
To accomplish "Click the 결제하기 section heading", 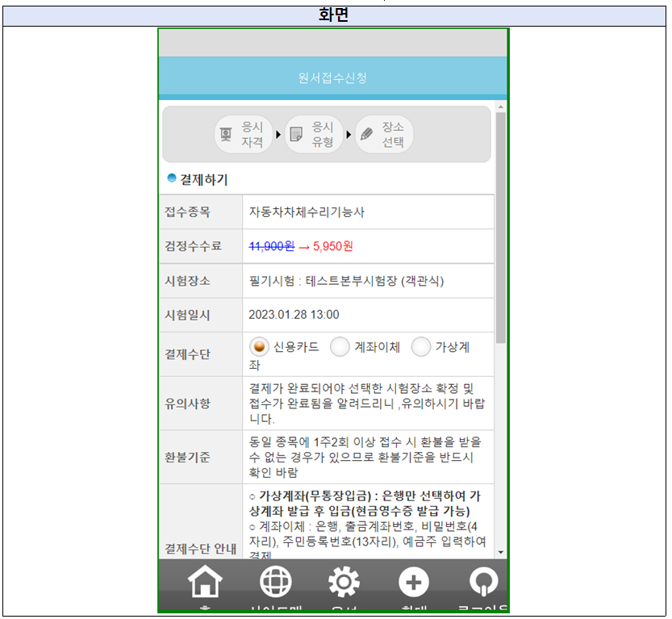I will [x=203, y=180].
